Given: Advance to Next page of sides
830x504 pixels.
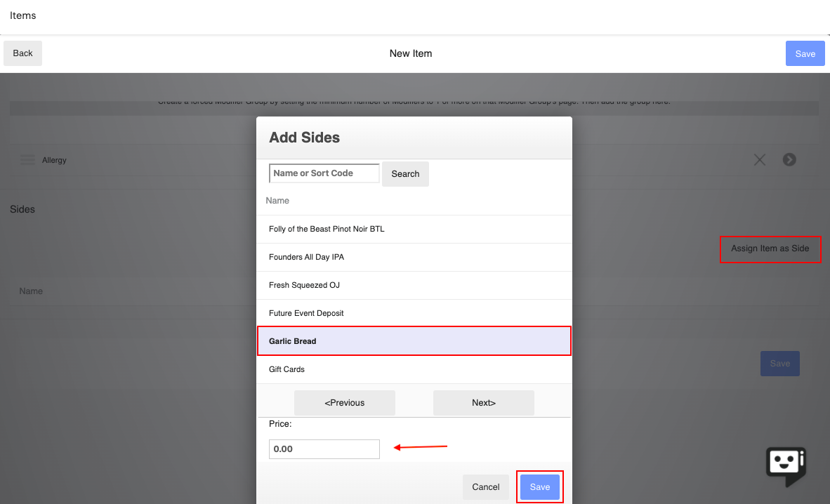Looking at the screenshot, I should (x=483, y=402).
